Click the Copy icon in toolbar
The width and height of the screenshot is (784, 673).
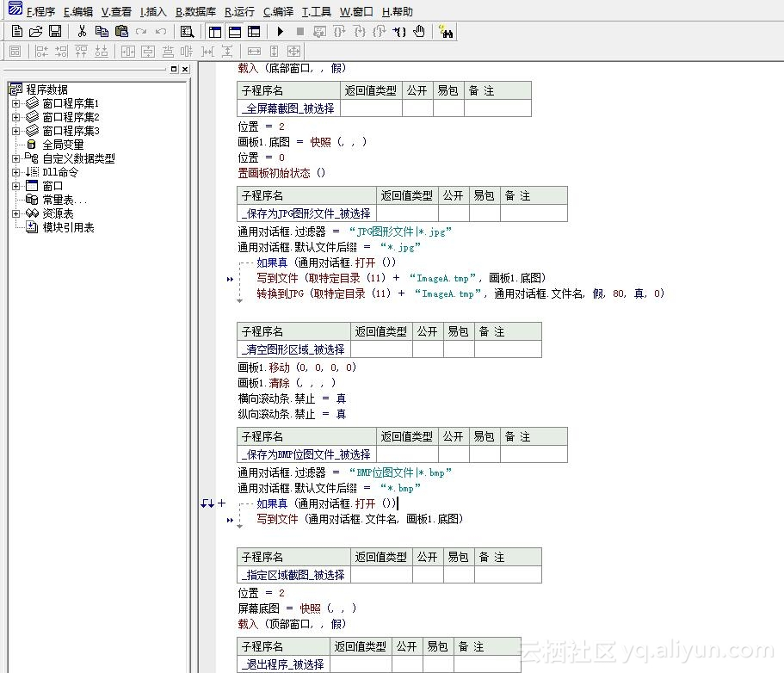pyautogui.click(x=102, y=32)
